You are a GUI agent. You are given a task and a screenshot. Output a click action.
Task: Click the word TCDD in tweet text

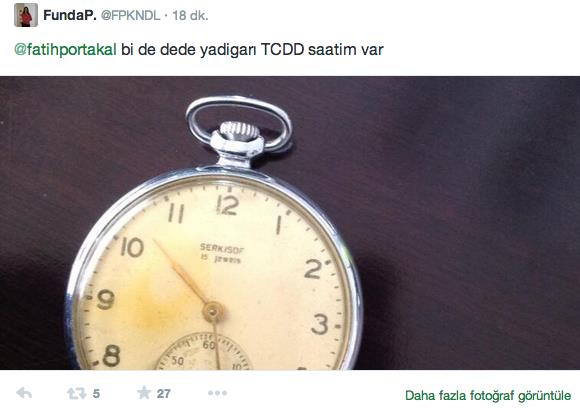(x=282, y=50)
